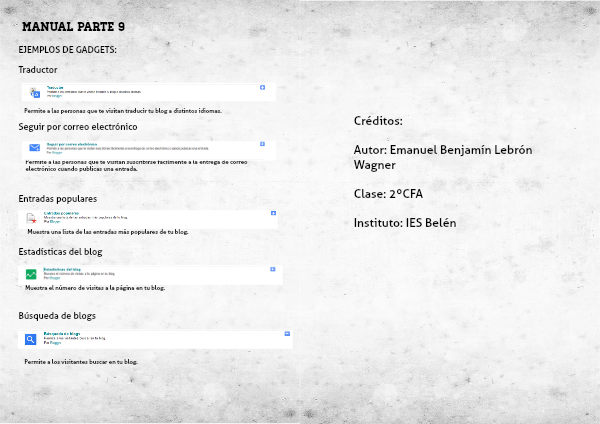
Task: Add Estadísticas del blog gadget via plus
Action: [x=274, y=269]
